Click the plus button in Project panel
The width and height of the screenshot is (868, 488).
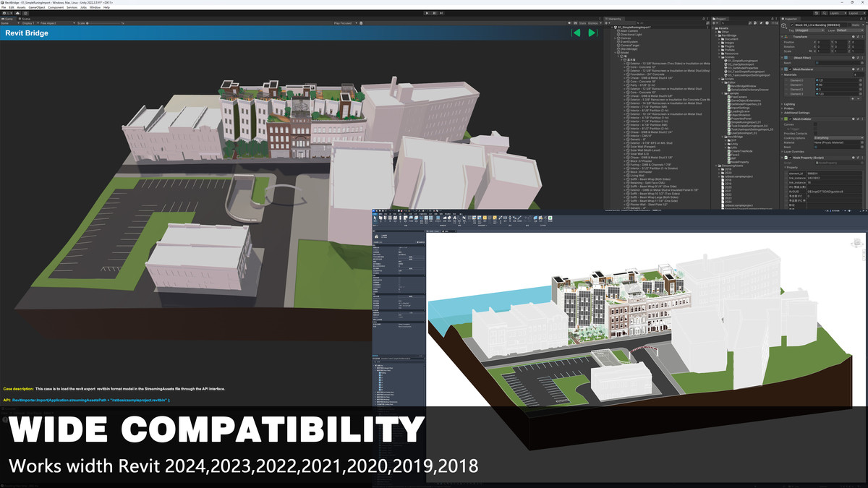[715, 23]
